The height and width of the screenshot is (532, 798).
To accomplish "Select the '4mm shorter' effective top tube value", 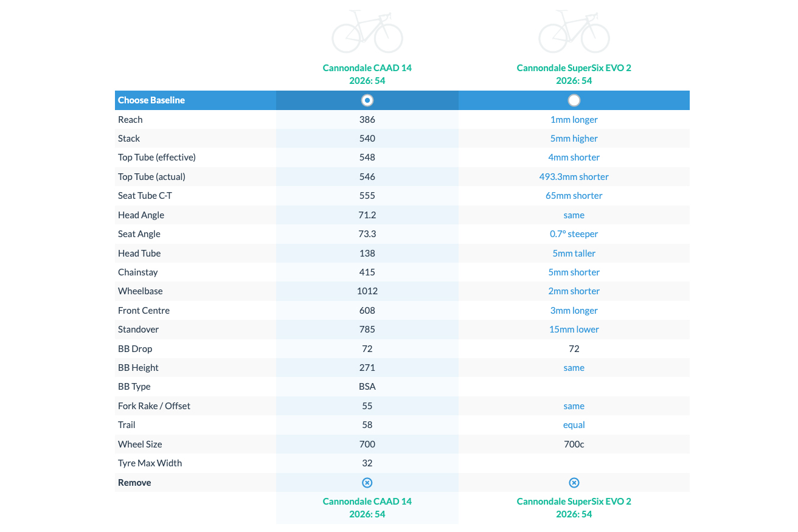I will click(574, 157).
